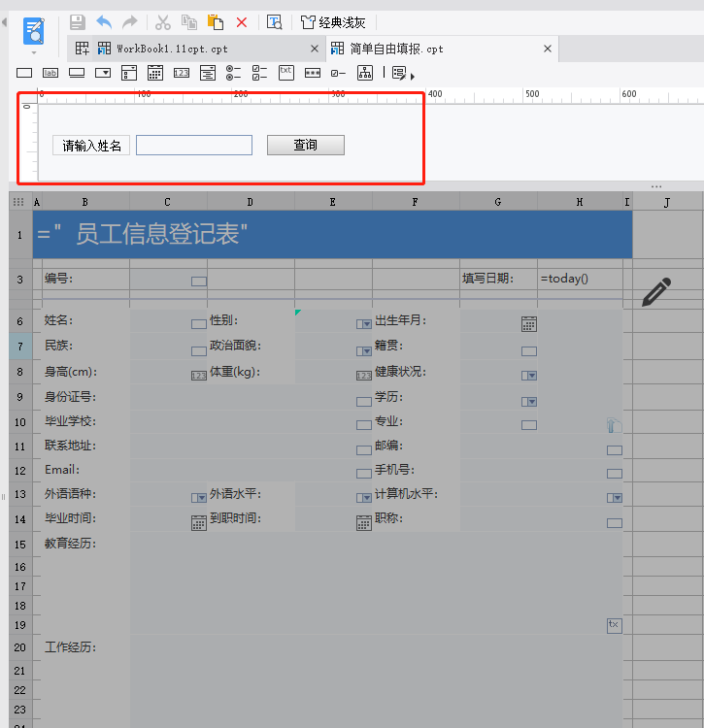
Task: Paste from the clipboard icon
Action: pyautogui.click(x=215, y=22)
